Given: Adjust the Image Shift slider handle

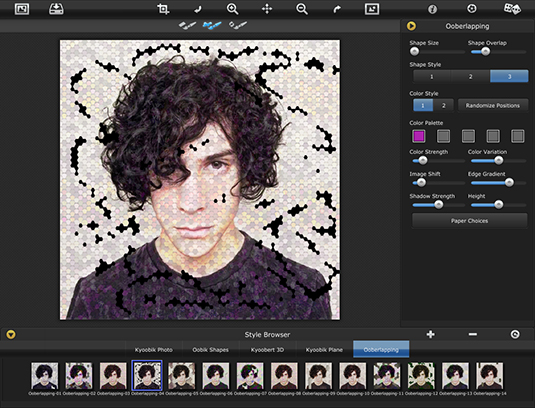Looking at the screenshot, I should point(421,183).
